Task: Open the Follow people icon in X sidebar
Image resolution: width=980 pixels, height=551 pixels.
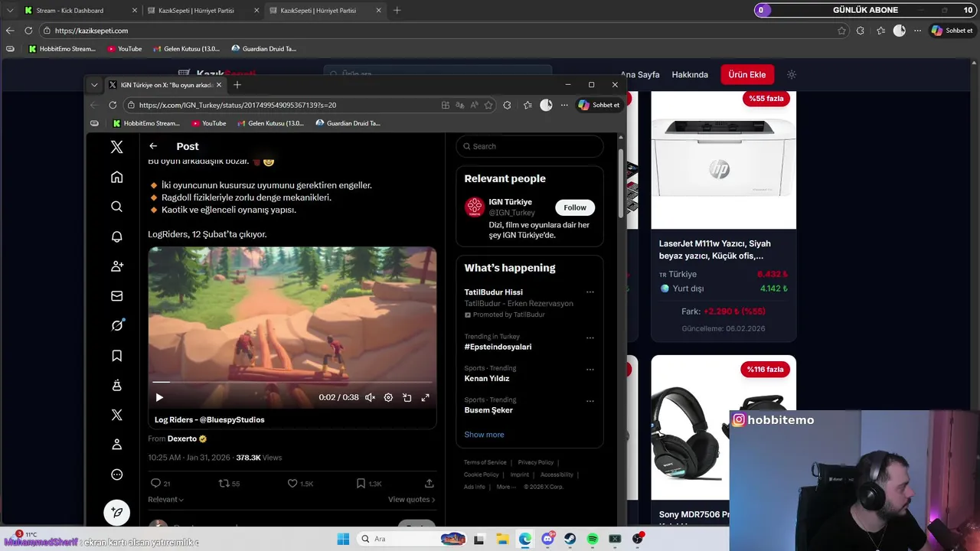Action: 116,266
